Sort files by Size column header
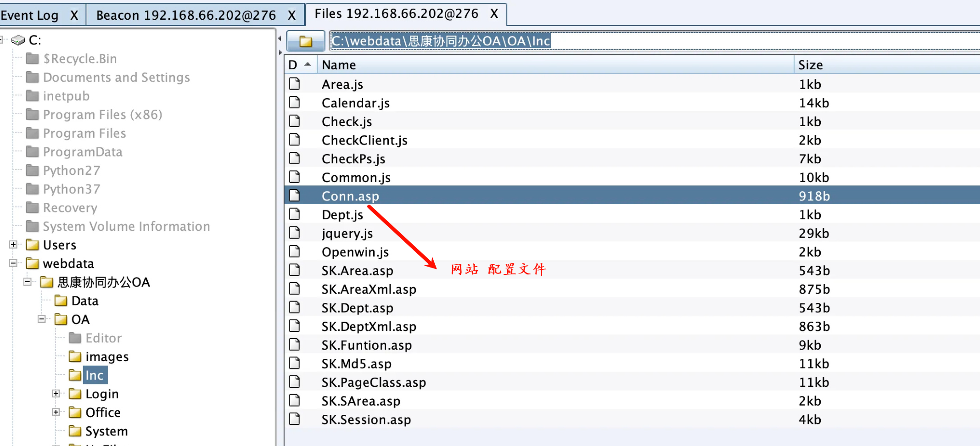Image resolution: width=980 pixels, height=446 pixels. click(x=886, y=65)
